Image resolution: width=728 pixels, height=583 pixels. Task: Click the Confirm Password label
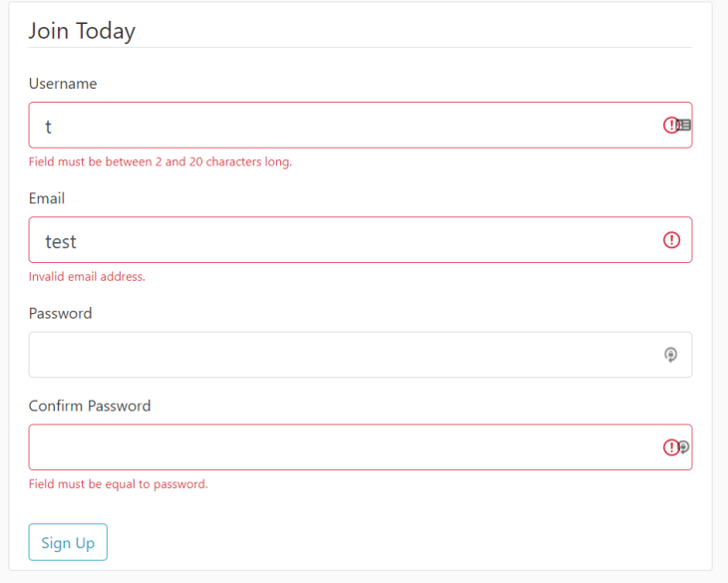[90, 406]
